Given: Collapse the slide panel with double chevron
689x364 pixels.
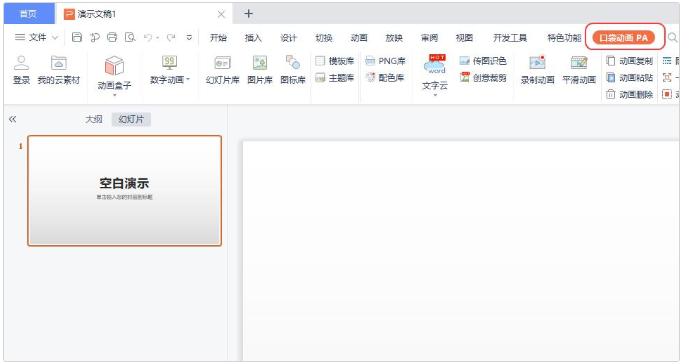Looking at the screenshot, I should pos(12,119).
